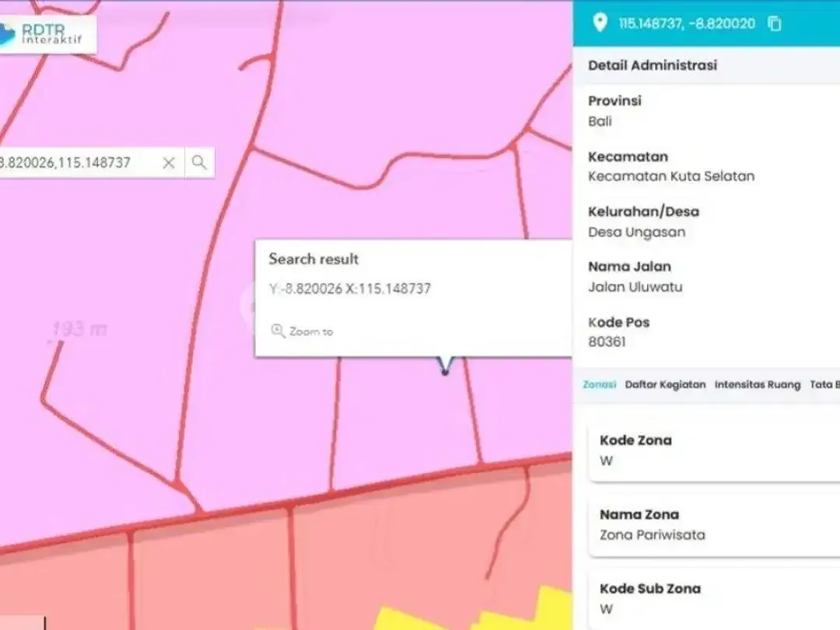Viewport: 840px width, 630px height.
Task: Click the Y:-8.820026 X:115.148737 result text
Action: click(350, 289)
